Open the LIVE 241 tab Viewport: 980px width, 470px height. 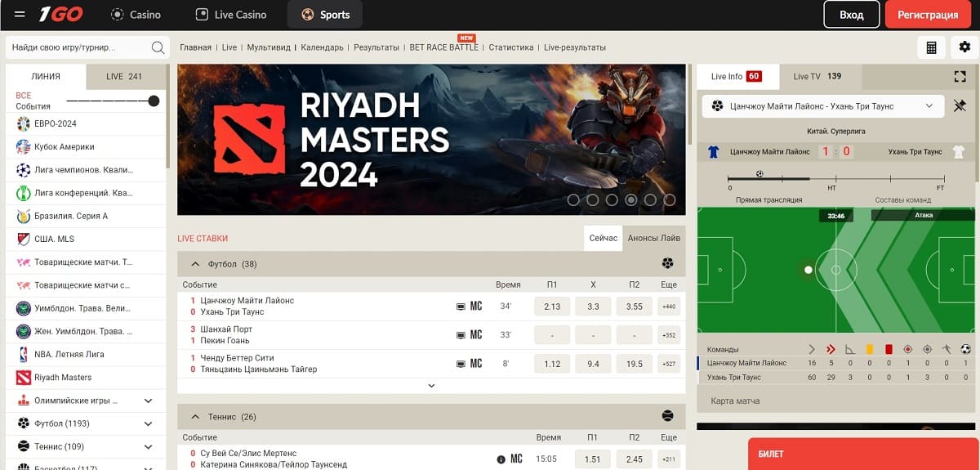(x=124, y=77)
